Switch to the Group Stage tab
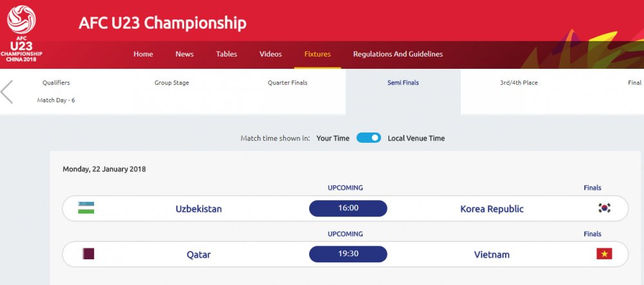This screenshot has width=644, height=285. coord(172,83)
